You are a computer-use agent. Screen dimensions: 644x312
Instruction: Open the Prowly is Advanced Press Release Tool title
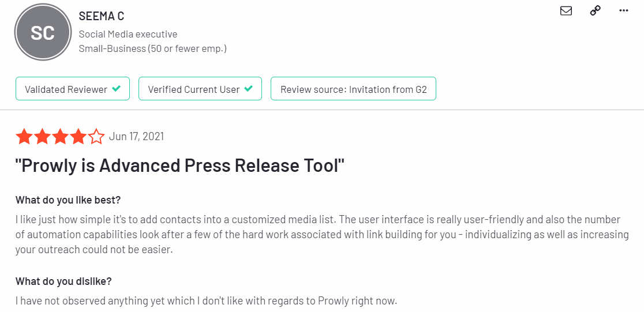click(x=179, y=166)
